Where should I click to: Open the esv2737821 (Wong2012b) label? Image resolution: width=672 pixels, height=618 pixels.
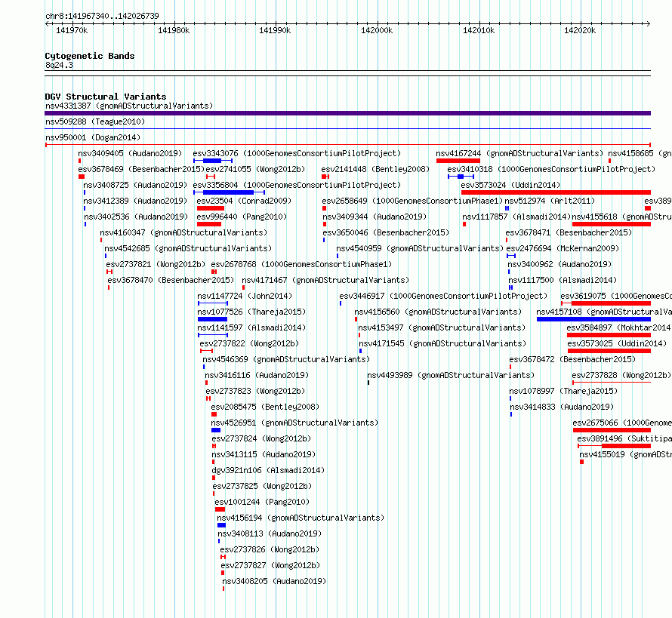pos(156,264)
